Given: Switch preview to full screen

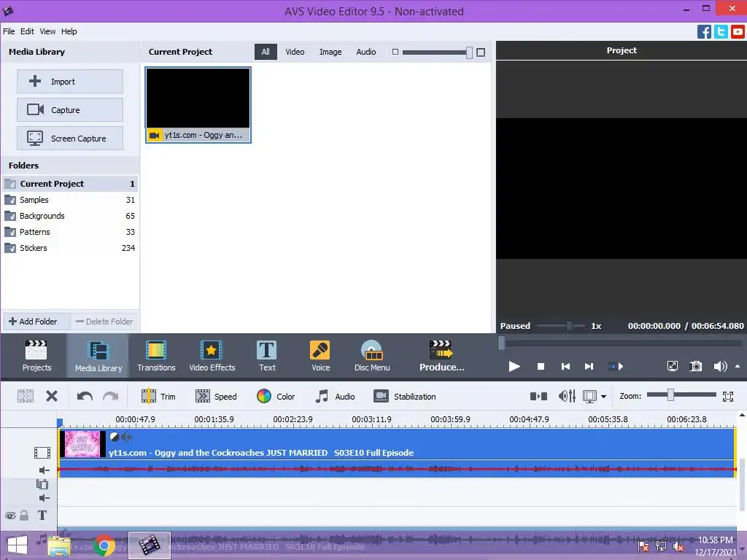Looking at the screenshot, I should (x=672, y=366).
